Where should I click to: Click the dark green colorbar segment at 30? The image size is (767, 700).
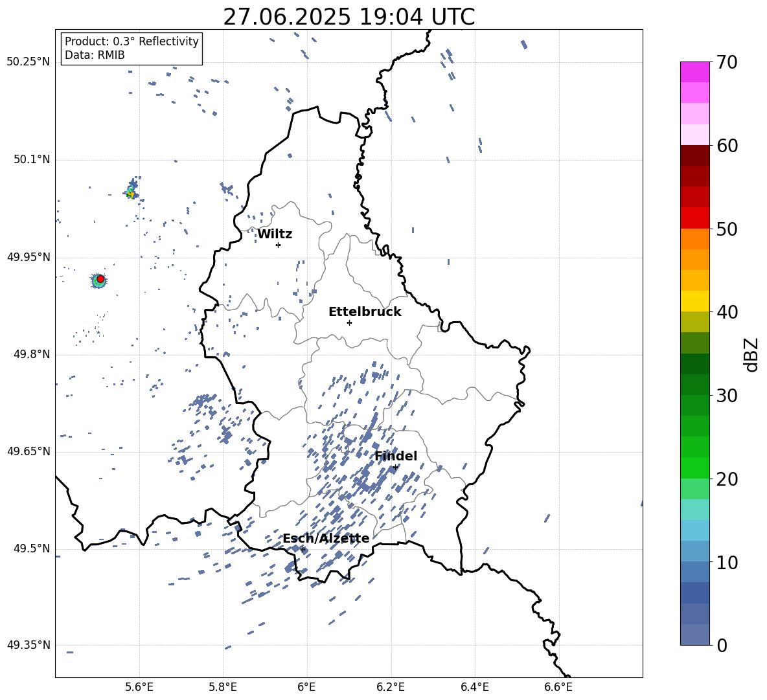[x=694, y=385]
